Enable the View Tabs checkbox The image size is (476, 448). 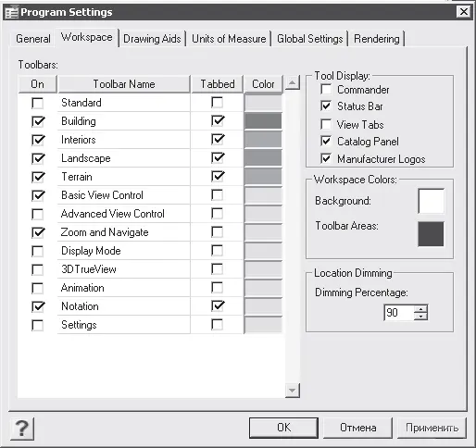click(x=326, y=124)
